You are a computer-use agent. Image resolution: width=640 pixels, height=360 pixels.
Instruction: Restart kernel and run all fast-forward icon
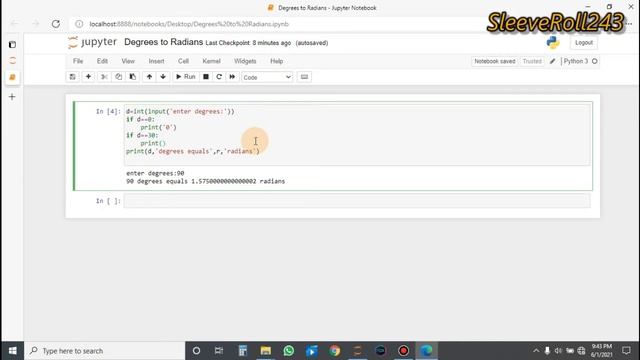(232, 77)
